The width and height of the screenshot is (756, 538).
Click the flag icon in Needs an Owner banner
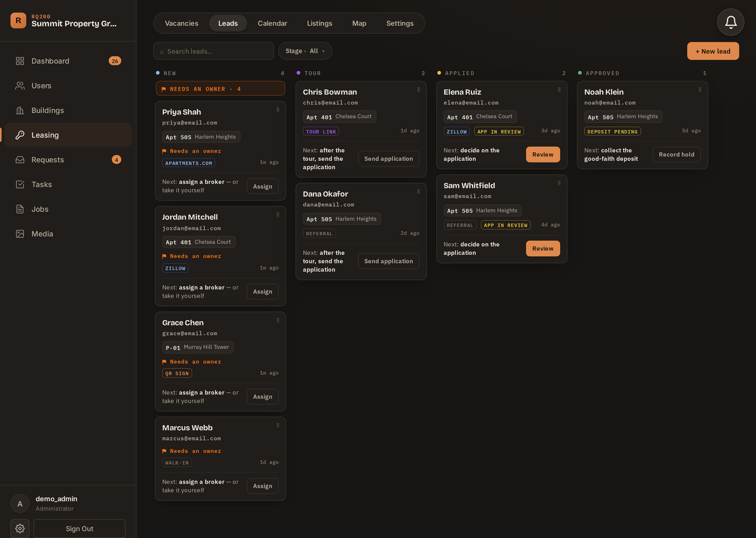pos(164,89)
